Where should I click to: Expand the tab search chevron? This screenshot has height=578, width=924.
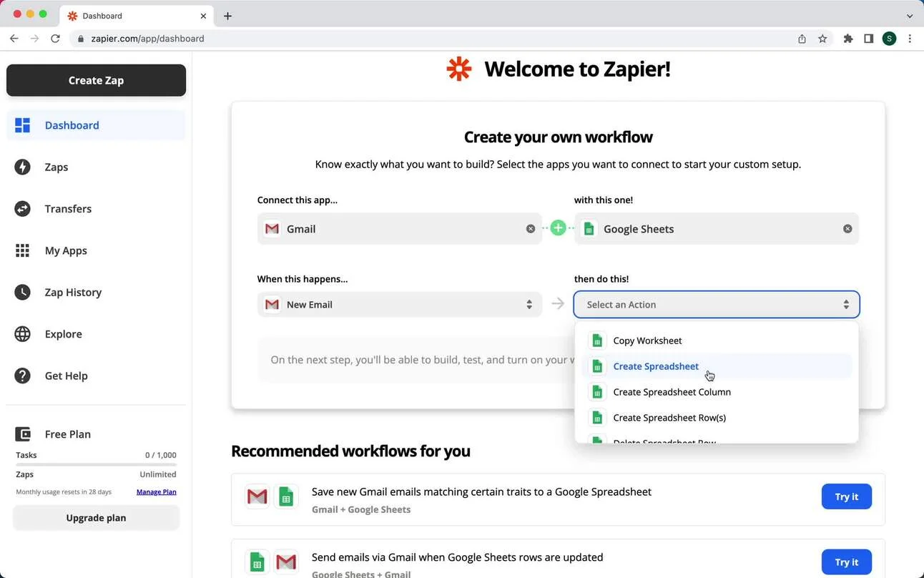pos(910,16)
